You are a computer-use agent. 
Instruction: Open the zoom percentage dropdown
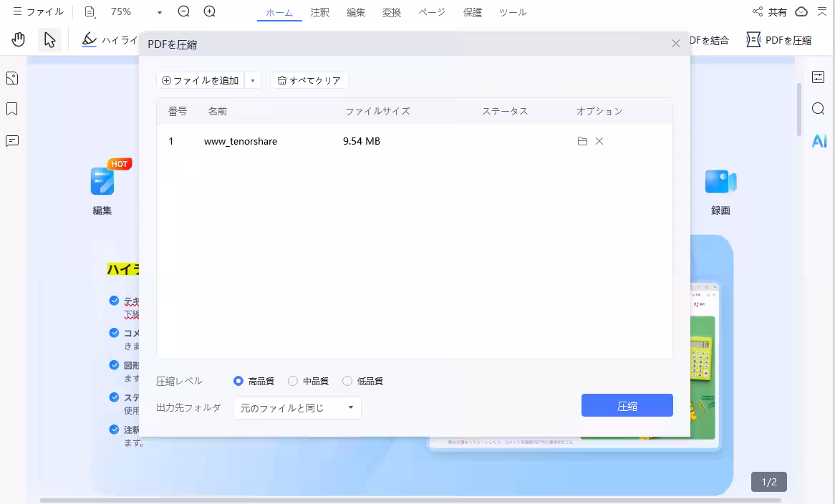159,11
